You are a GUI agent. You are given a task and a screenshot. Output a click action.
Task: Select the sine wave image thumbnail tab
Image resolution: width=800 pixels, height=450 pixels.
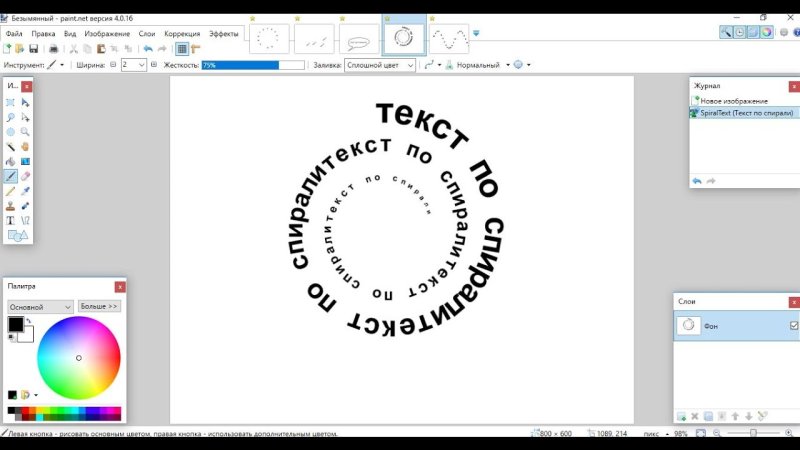click(x=450, y=39)
